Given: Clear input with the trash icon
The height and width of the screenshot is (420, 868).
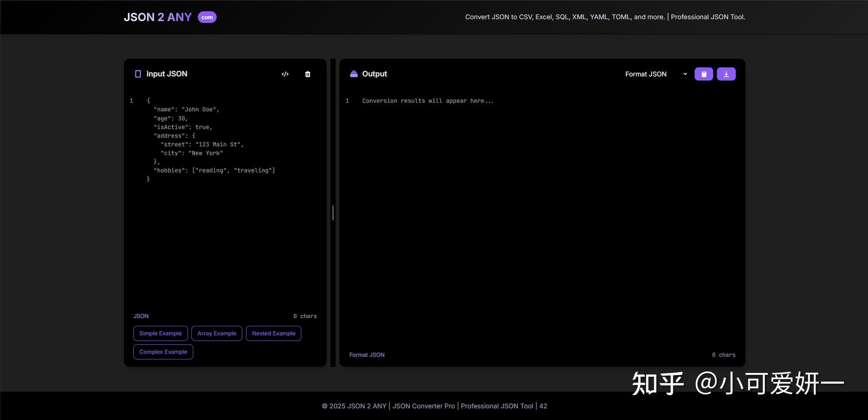Looking at the screenshot, I should [308, 74].
